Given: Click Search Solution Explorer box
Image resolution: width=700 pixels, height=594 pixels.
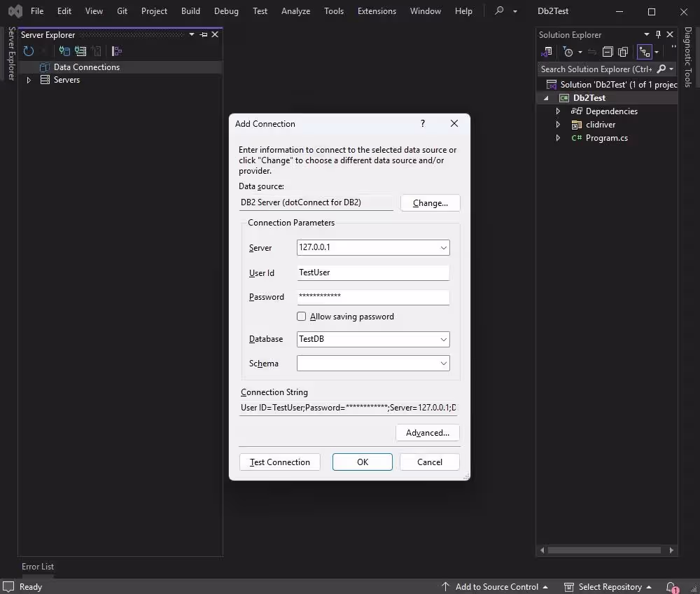Looking at the screenshot, I should coord(596,69).
